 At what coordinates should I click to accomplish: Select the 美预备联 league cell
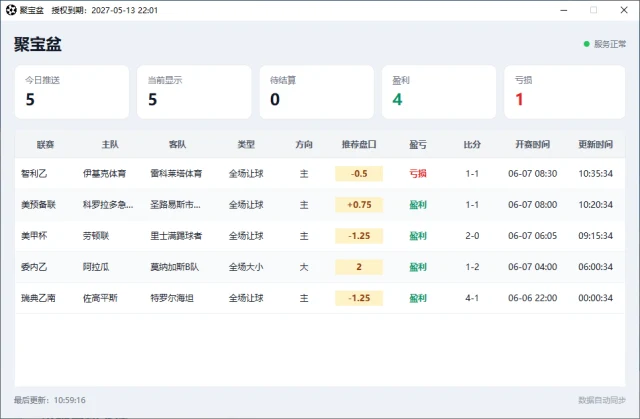38,205
